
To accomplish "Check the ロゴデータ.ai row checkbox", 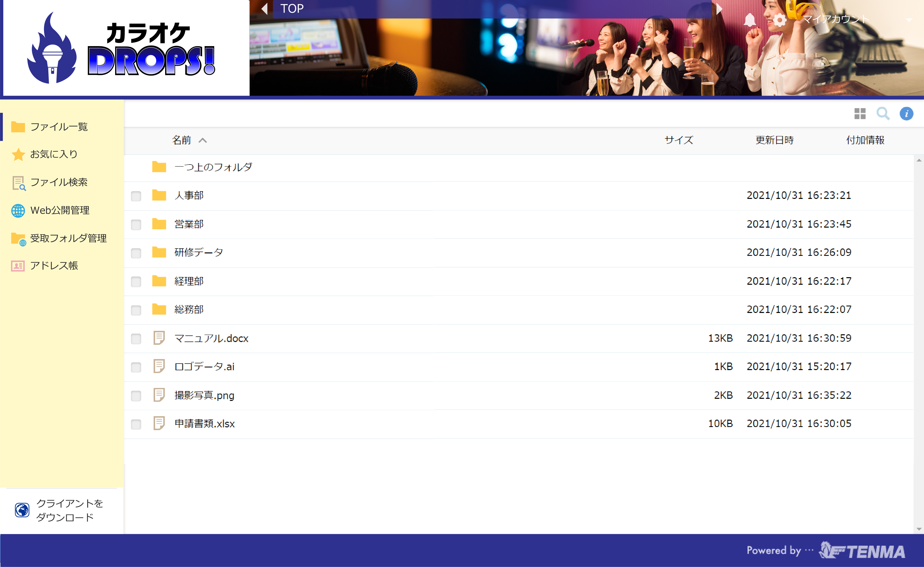I will tap(136, 367).
